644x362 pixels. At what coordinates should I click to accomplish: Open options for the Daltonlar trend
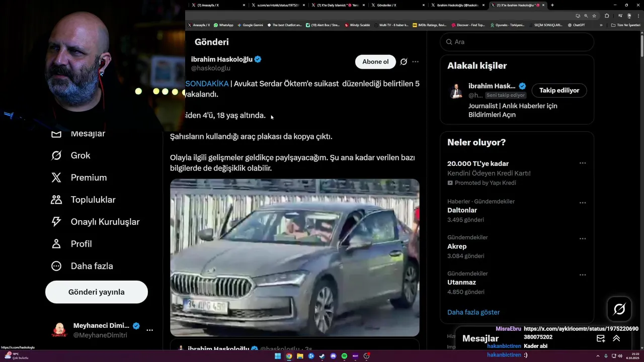click(583, 203)
